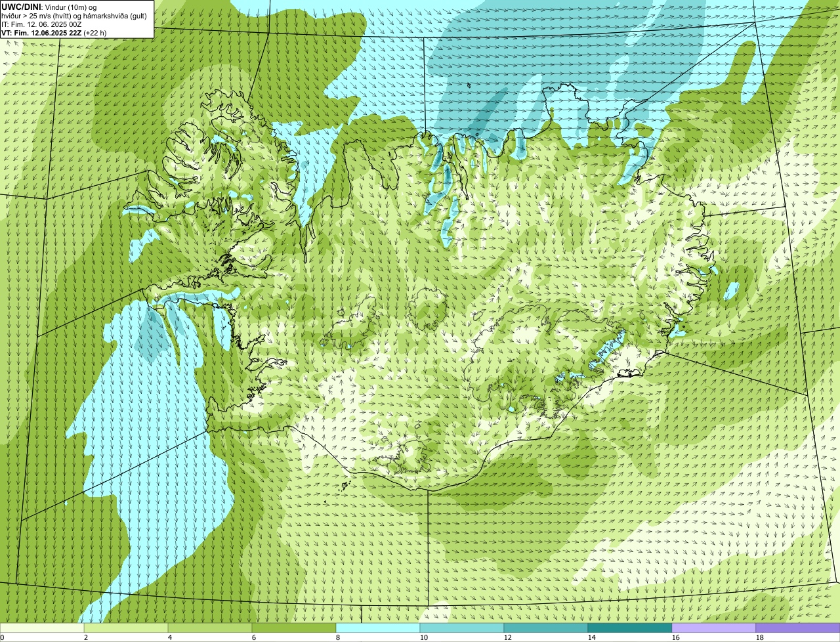Image resolution: width=840 pixels, height=642 pixels.
Task: Click the 16–18 m/s light purple legend band
Action: point(714,628)
